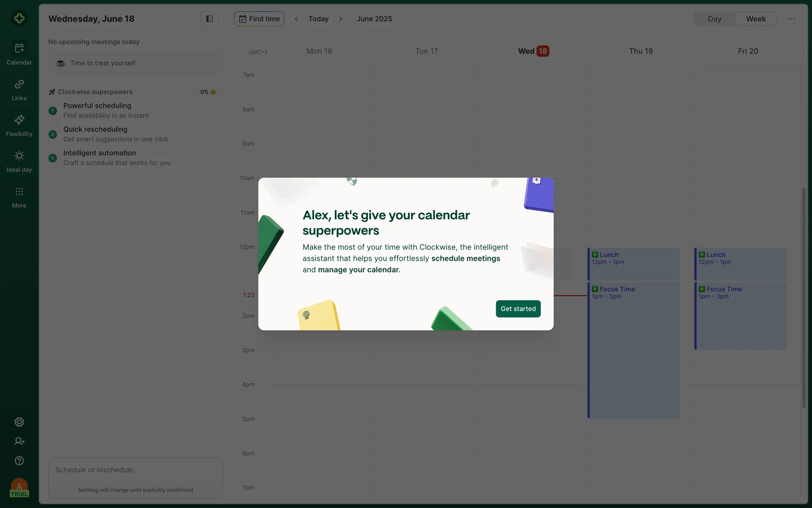The width and height of the screenshot is (812, 508).
Task: Open the help question mark icon
Action: 19,461
